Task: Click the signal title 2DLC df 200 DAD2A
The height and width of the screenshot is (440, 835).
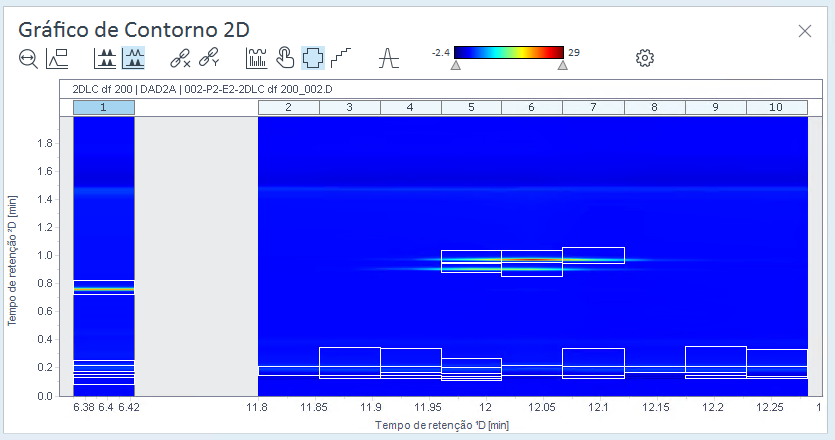Action: 202,89
